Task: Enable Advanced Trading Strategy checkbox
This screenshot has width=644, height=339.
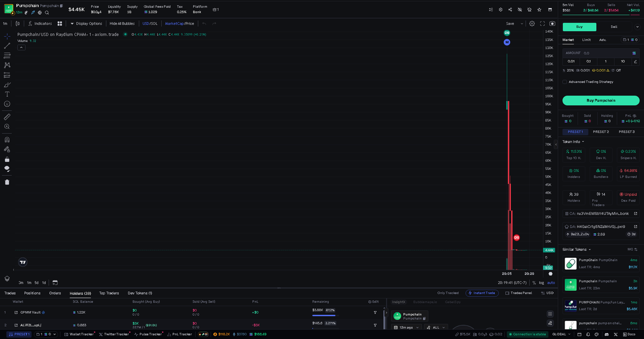Action: (565, 82)
